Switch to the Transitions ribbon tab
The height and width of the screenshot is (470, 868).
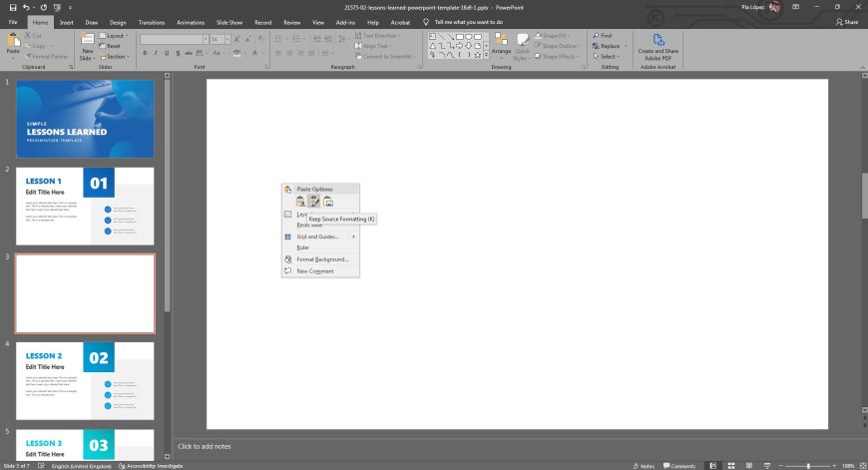[152, 21]
